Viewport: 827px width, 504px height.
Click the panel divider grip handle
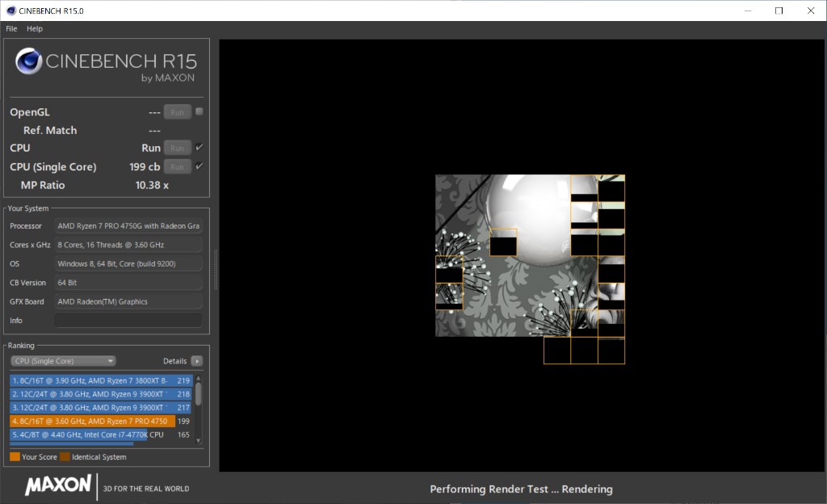tap(215, 266)
